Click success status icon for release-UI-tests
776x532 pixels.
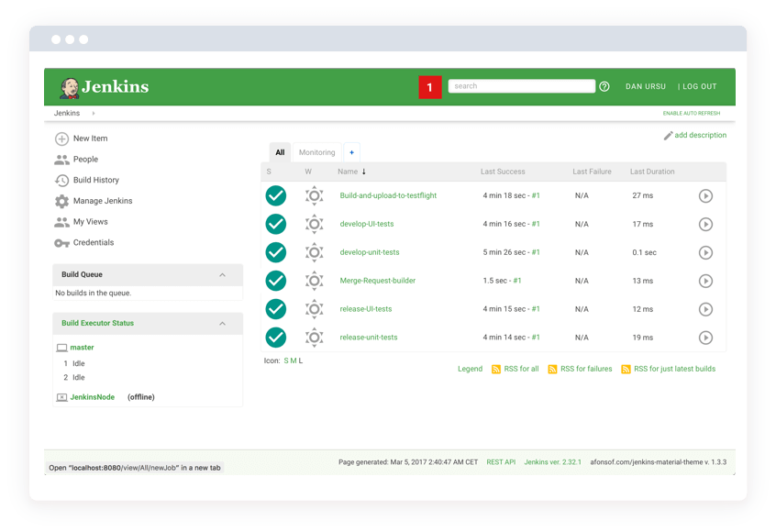coord(276,309)
